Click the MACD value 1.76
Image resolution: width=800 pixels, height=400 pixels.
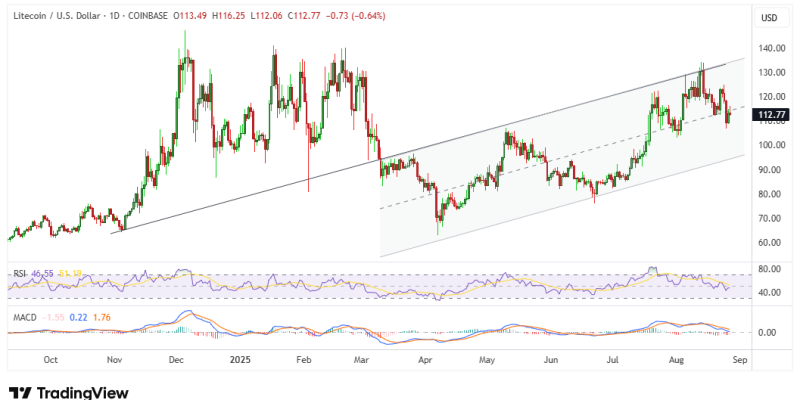[x=103, y=317]
